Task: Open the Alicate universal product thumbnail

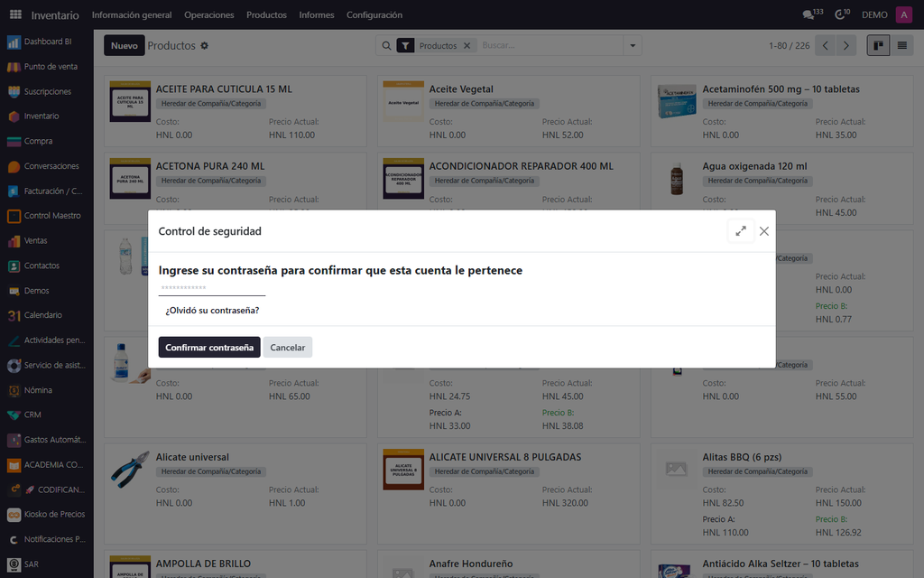Action: [x=130, y=470]
